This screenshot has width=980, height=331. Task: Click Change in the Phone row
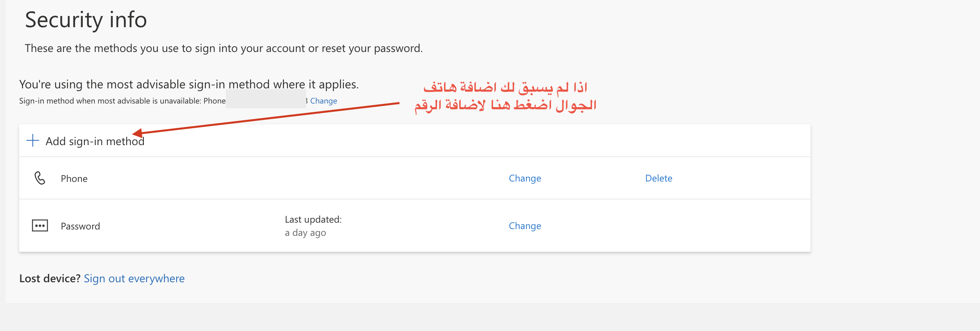[525, 178]
